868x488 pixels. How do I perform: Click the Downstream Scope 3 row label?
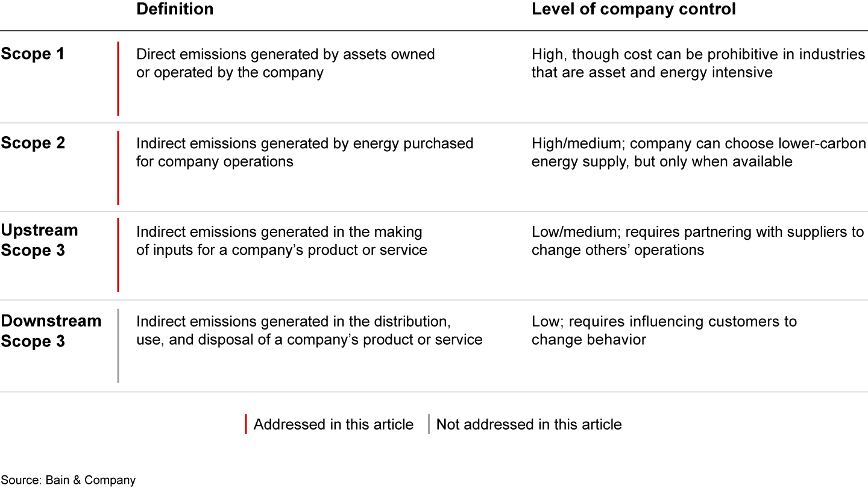[51, 330]
